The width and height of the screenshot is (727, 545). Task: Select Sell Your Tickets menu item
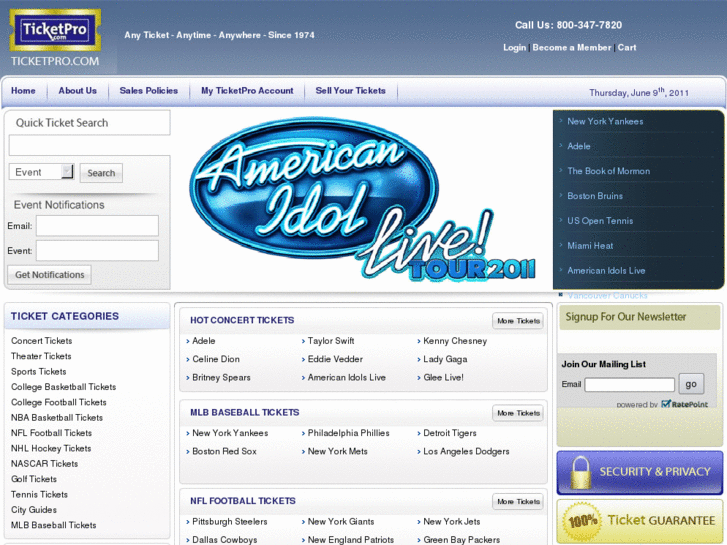pos(351,91)
